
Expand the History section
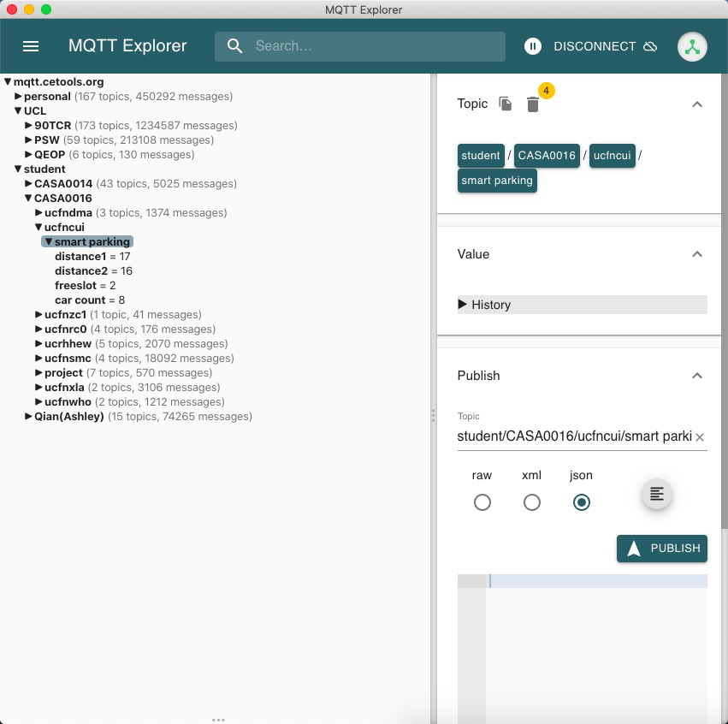(582, 305)
